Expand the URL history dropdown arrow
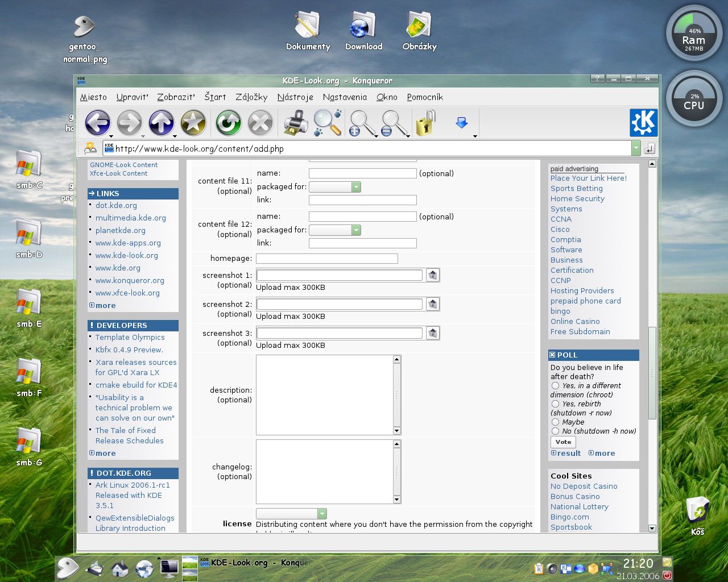 tap(636, 148)
